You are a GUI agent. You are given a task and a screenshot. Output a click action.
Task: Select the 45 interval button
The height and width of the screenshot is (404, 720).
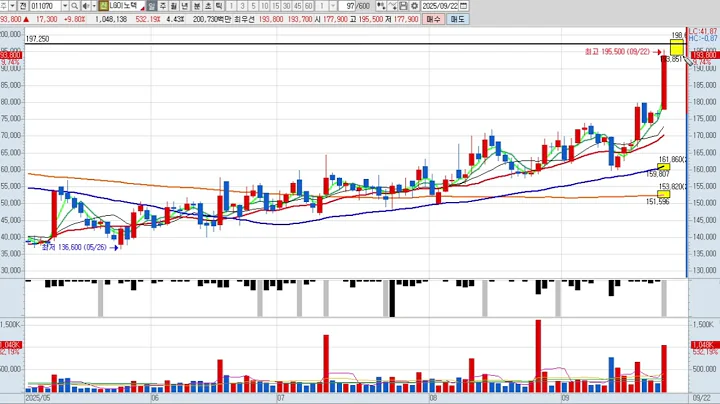298,6
